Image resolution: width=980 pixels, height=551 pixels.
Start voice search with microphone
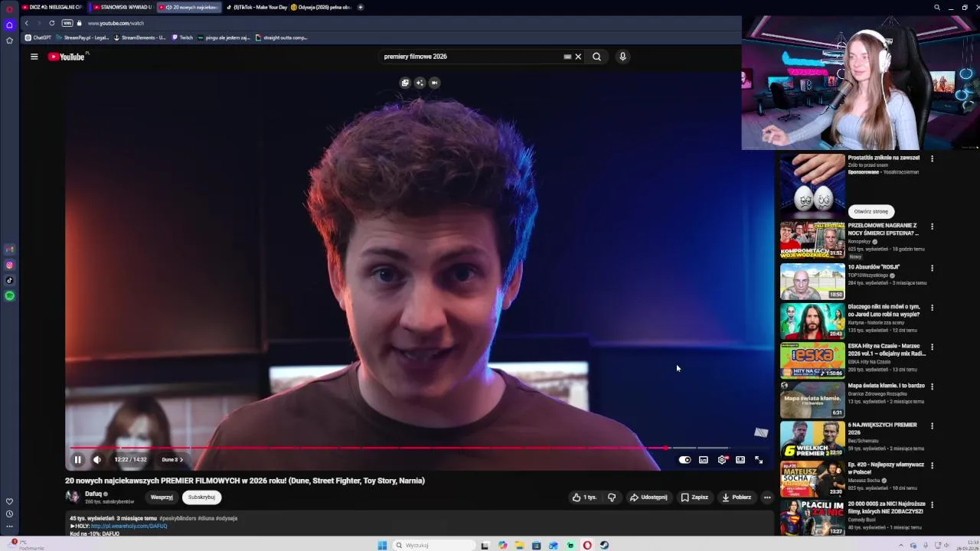[622, 57]
